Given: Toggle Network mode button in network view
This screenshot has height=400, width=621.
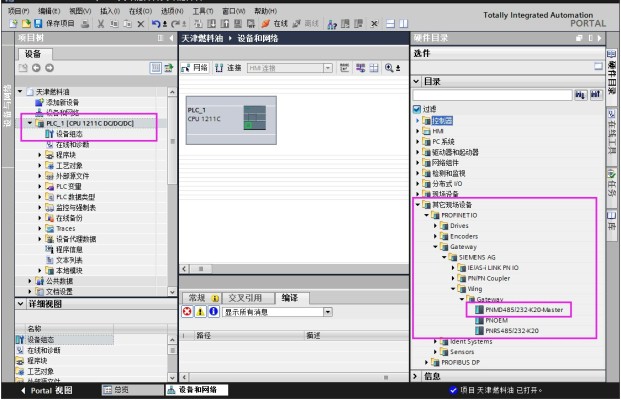Looking at the screenshot, I should pyautogui.click(x=197, y=68).
